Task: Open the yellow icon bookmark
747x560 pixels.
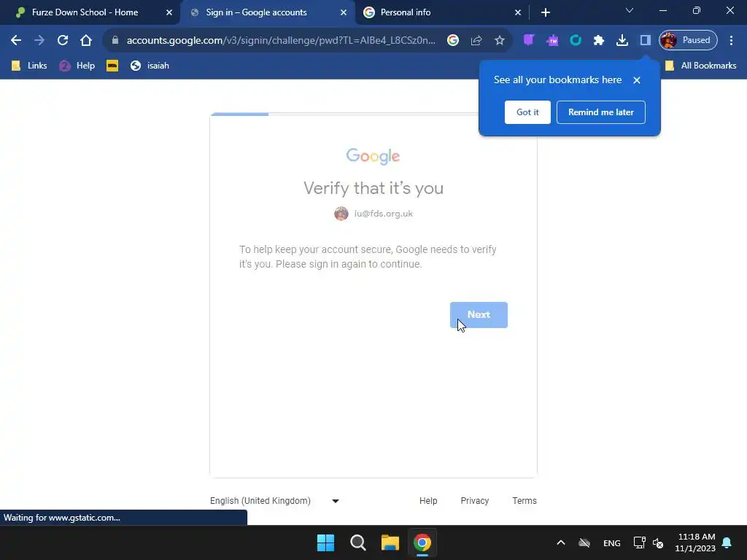Action: tap(112, 66)
